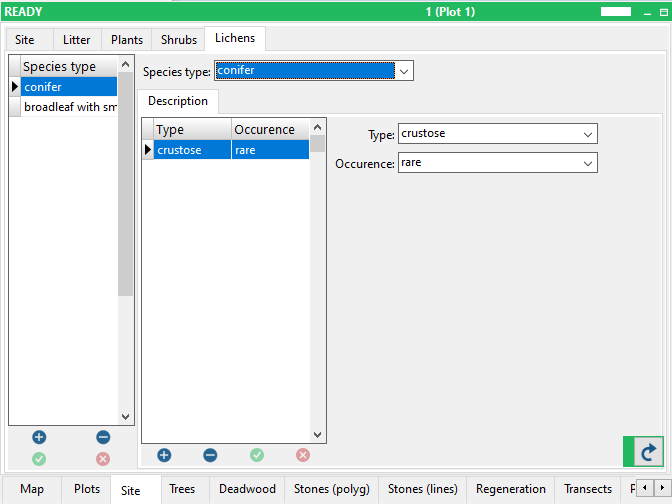This screenshot has height=504, width=672.
Task: Add a new species type entry
Action: [39, 437]
